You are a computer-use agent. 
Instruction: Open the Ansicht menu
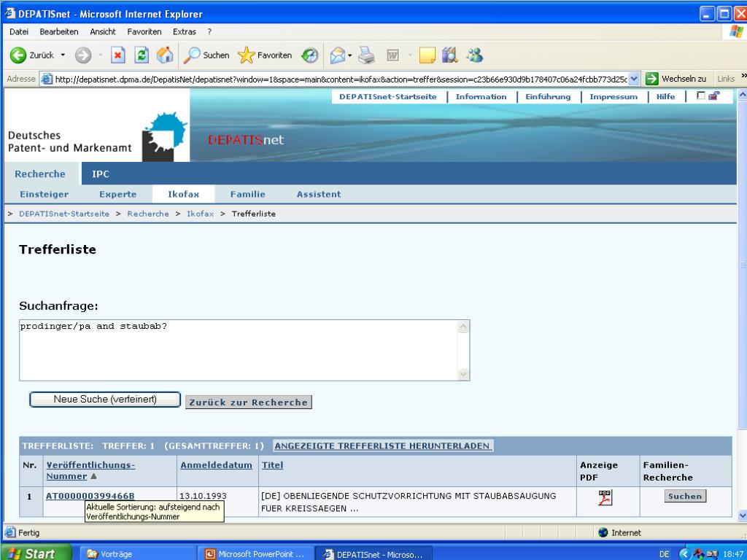point(103,32)
